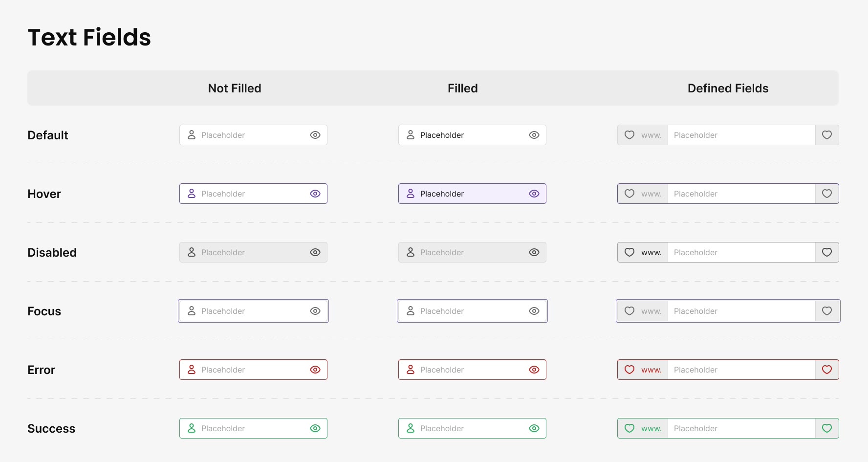Click the Text Fields page title
This screenshot has height=462, width=868.
coord(89,37)
